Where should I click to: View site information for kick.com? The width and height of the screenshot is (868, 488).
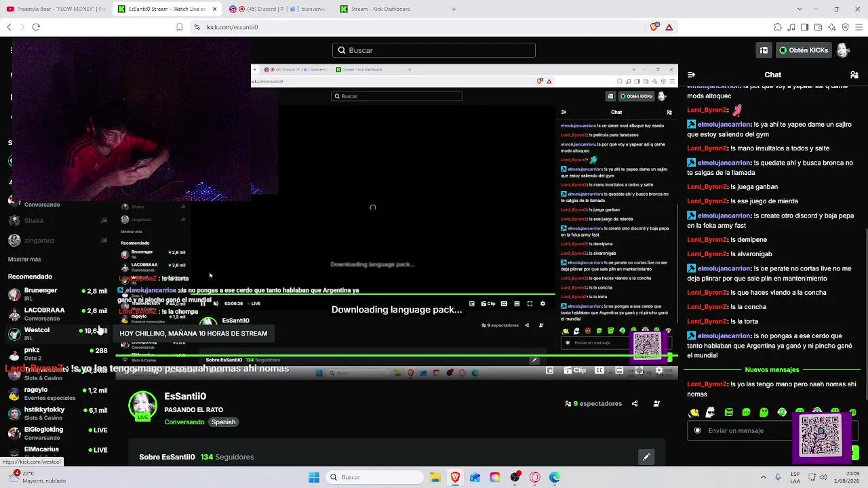point(197,27)
